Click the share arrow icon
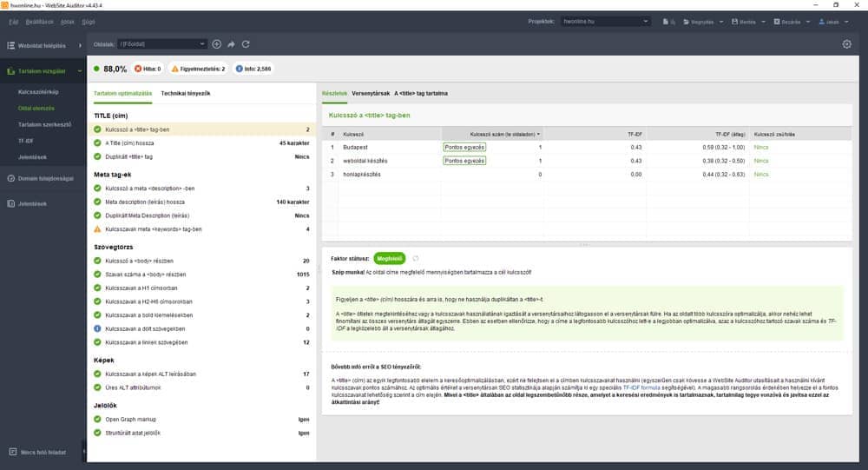Screen dimensions: 868x470 [231, 43]
